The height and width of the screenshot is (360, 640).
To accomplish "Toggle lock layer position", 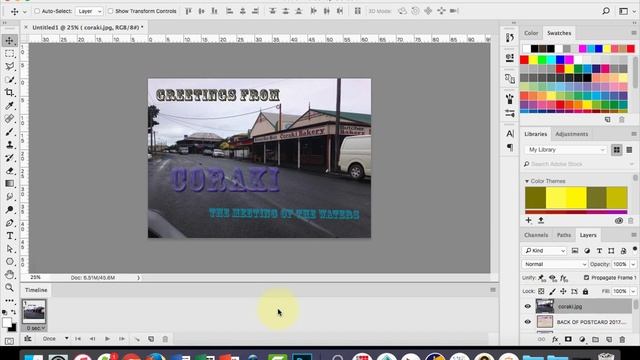I will [563, 291].
